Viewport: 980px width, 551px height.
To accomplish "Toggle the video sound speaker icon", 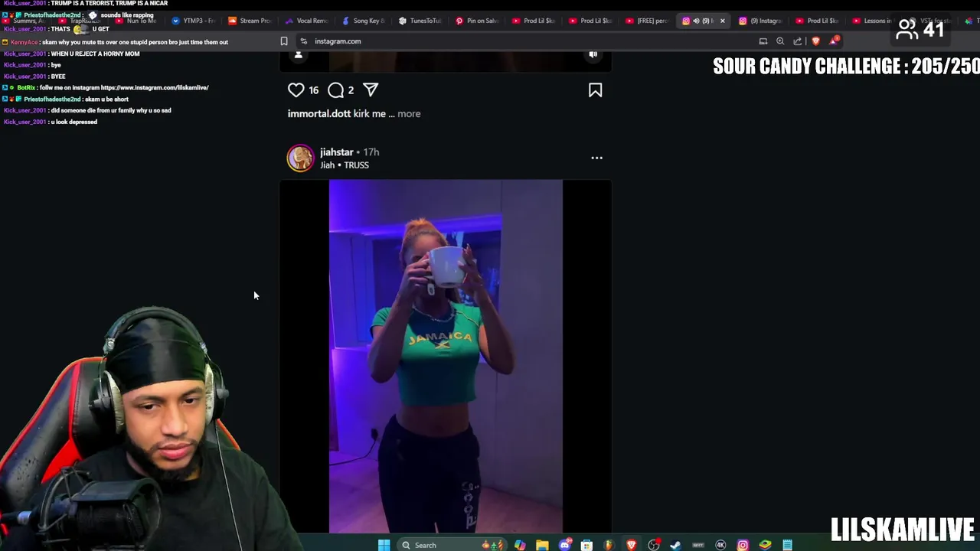I will (593, 54).
